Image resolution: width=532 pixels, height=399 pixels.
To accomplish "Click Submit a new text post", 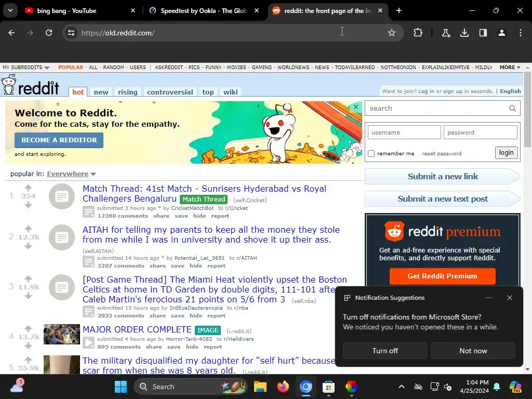I will 443,199.
